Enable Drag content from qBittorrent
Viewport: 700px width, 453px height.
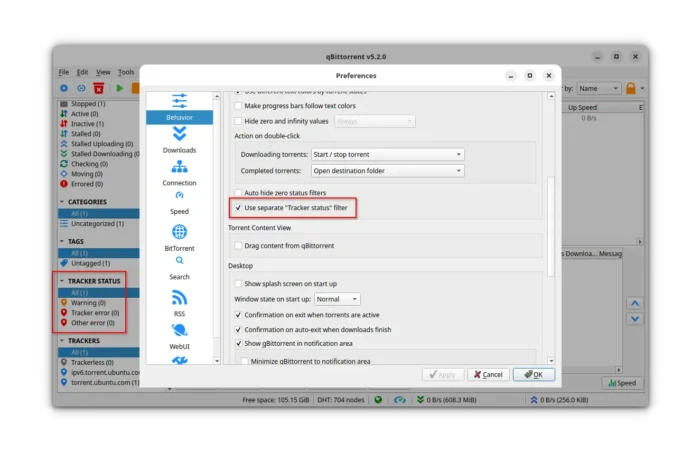[x=238, y=245]
